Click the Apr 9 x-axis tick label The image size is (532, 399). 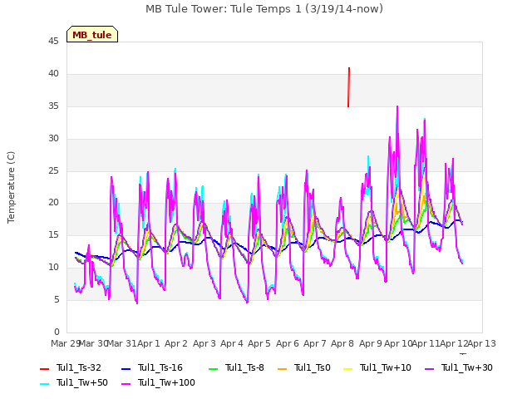[x=371, y=343]
